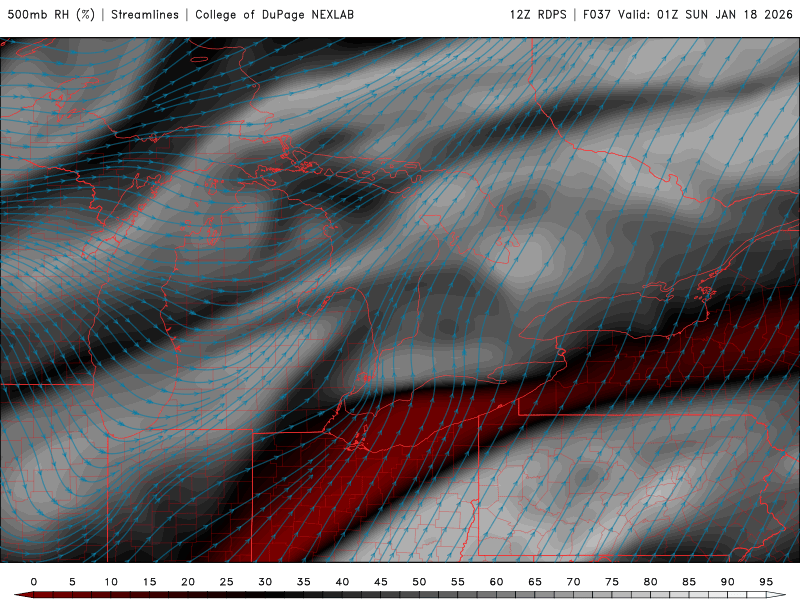Click the "10" value on the color scale
Viewport: 800px width, 600px height.
pyautogui.click(x=111, y=582)
